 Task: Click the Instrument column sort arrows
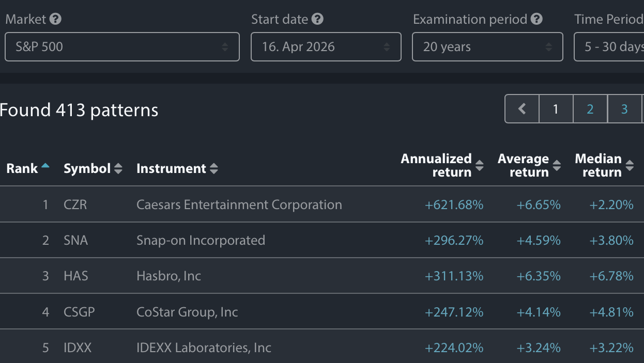(213, 168)
